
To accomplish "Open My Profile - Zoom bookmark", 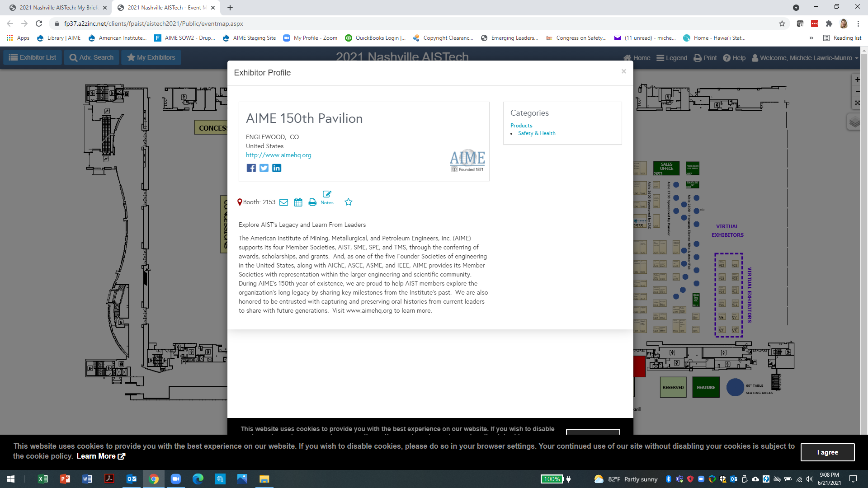I will coord(310,38).
